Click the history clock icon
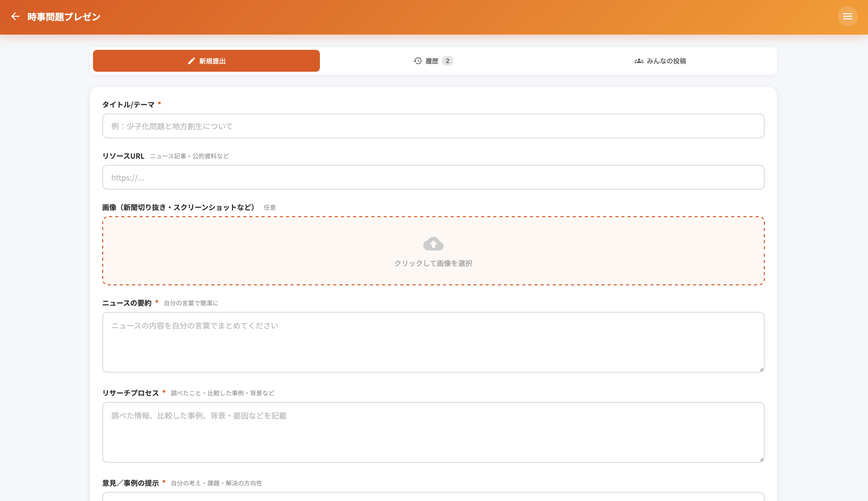Viewport: 868px width, 501px height. pos(418,61)
